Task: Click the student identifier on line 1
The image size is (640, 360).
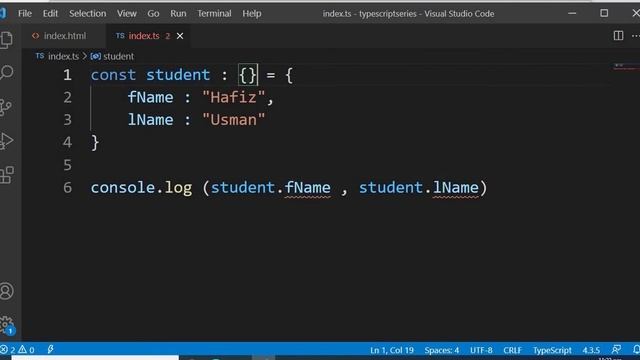Action: click(178, 75)
